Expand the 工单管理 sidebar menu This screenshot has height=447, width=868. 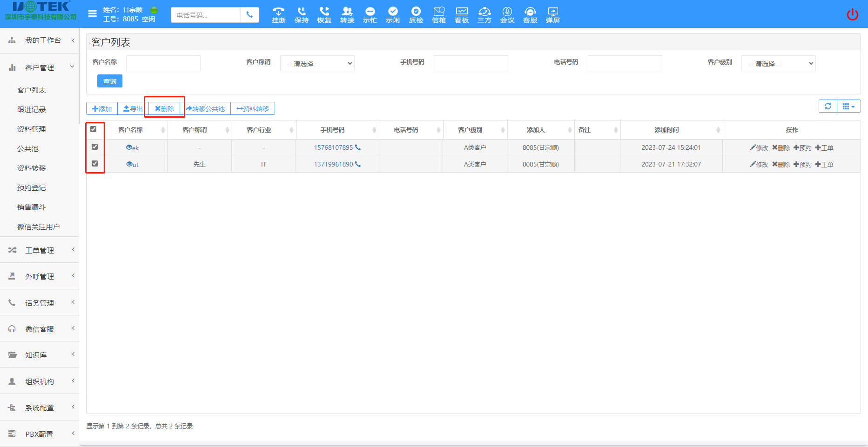(x=40, y=250)
